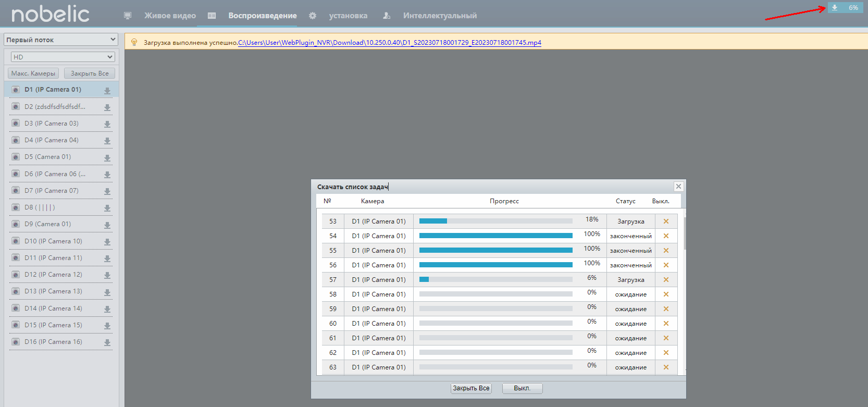This screenshot has width=868, height=407.
Task: Click download icon for D4 (IP Camera 04)
Action: click(107, 141)
